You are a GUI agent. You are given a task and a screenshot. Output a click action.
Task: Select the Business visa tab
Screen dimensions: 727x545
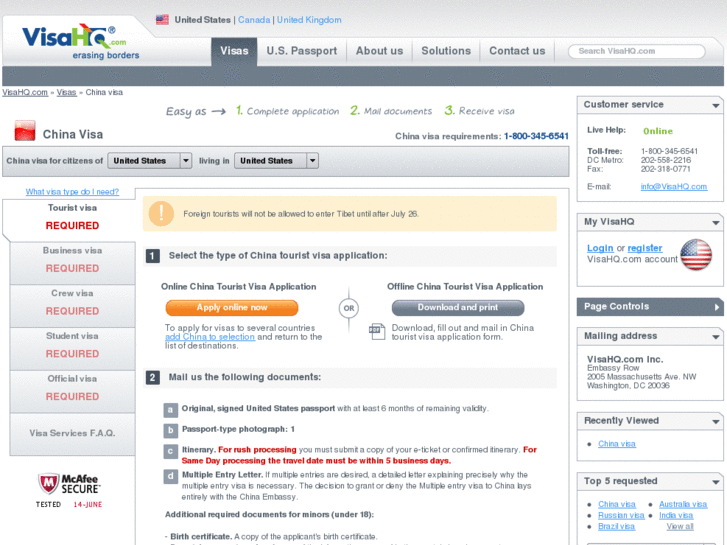[x=72, y=263]
